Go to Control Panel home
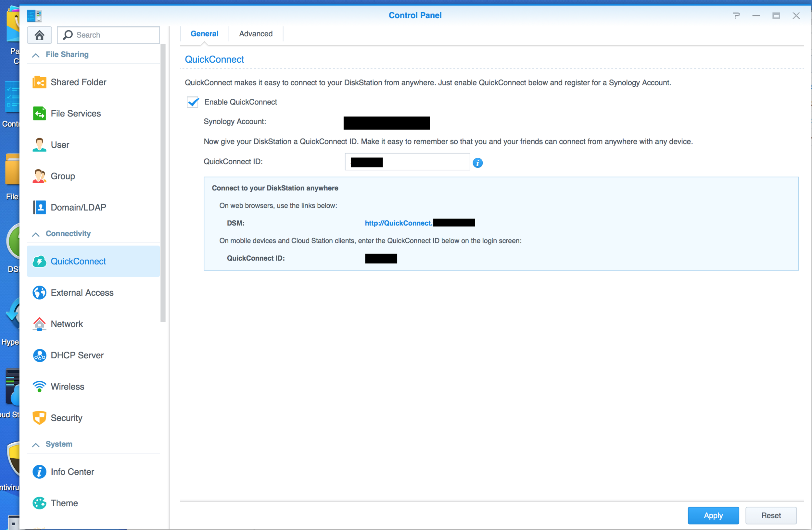The height and width of the screenshot is (530, 812). [x=40, y=35]
